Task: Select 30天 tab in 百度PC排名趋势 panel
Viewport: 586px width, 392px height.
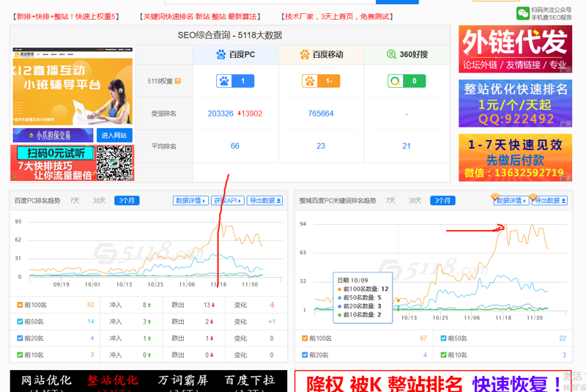Action: (99, 201)
